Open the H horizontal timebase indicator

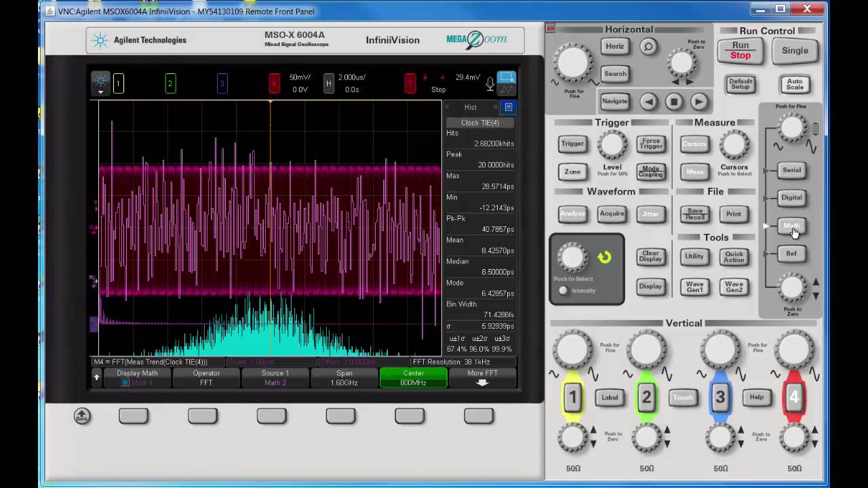tap(328, 84)
